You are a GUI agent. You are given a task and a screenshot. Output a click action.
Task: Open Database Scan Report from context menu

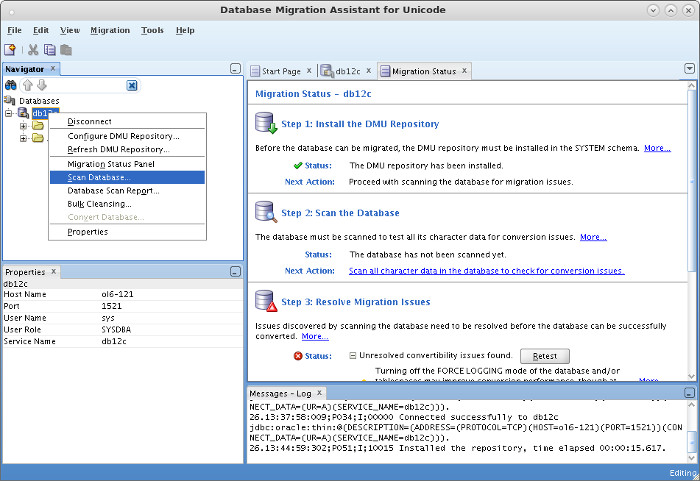127,191
